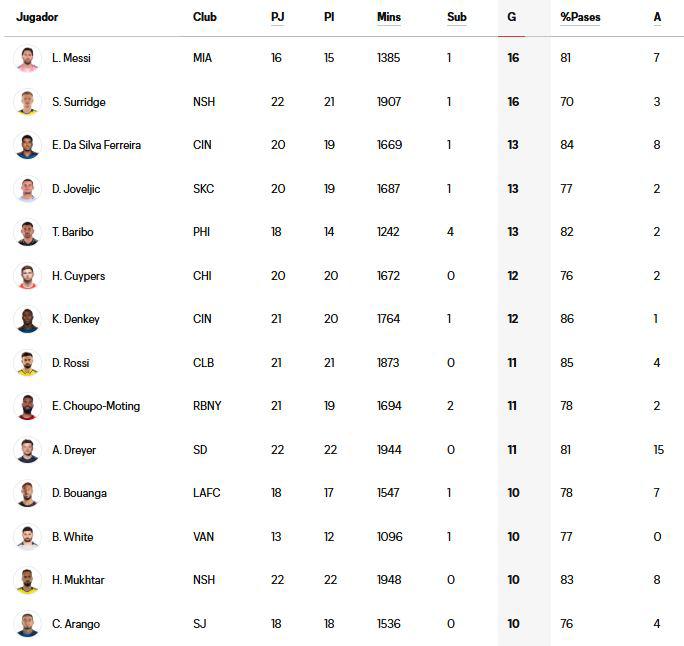Sort table by G goals column
This screenshot has height=646, width=684.
click(x=512, y=17)
